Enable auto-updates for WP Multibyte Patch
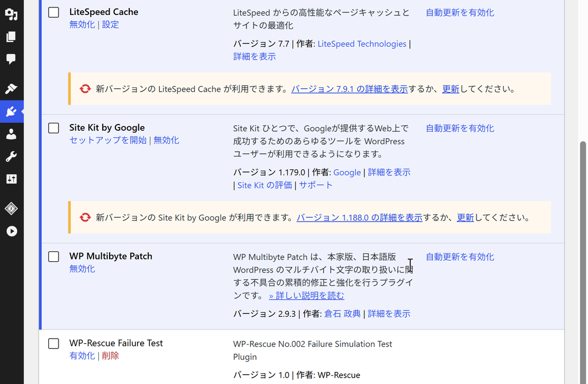Image resolution: width=588 pixels, height=384 pixels. 460,257
